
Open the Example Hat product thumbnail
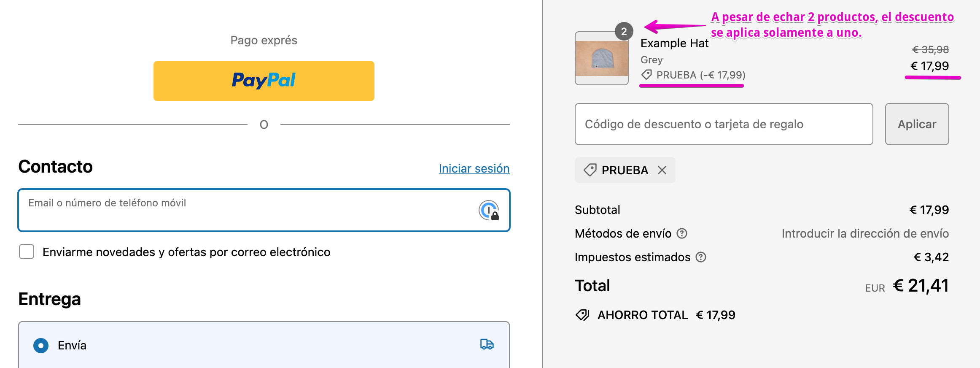click(602, 59)
